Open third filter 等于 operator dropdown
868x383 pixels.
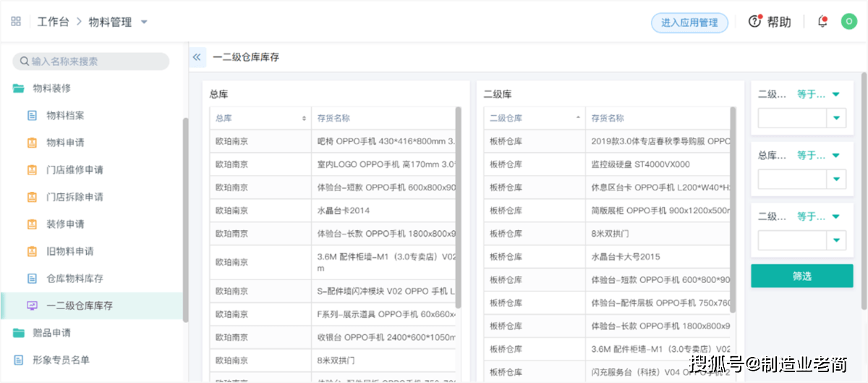818,216
